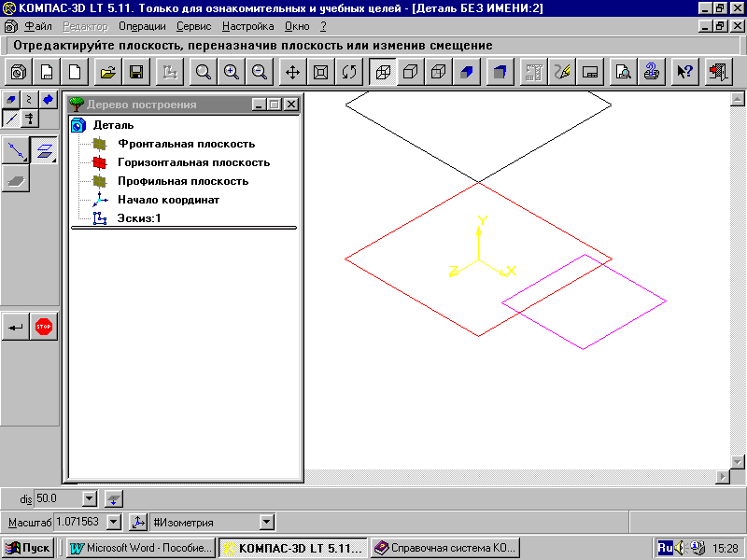Click the small window panel icon
747x560 pixels.
pyautogui.click(x=590, y=72)
